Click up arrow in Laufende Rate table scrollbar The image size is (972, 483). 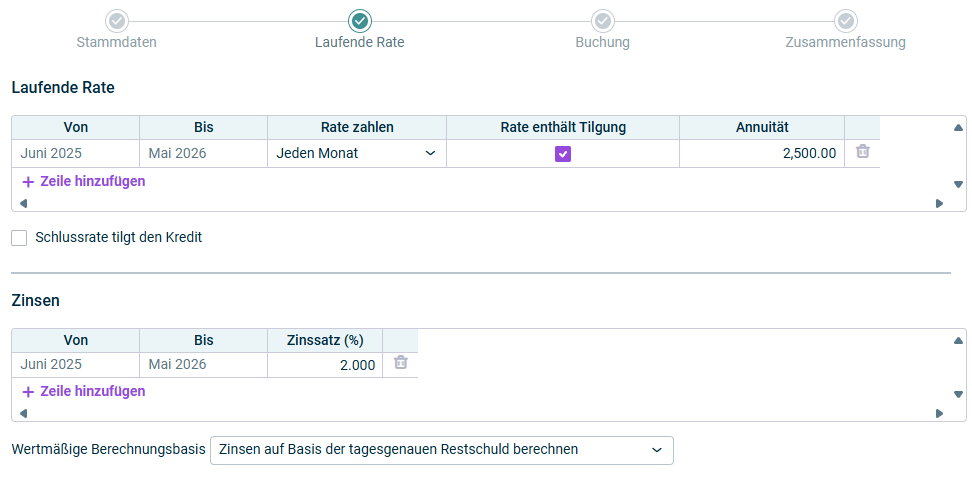958,128
